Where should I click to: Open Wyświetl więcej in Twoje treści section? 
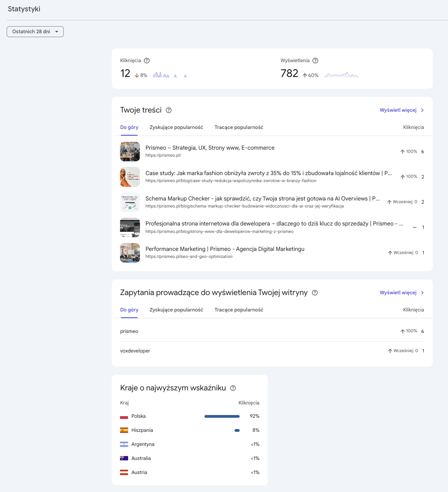point(398,110)
